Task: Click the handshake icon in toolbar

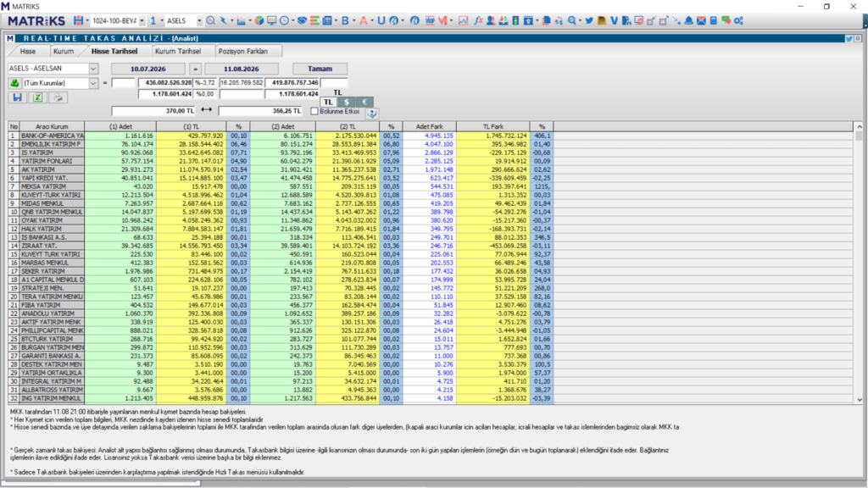Action: click(302, 20)
